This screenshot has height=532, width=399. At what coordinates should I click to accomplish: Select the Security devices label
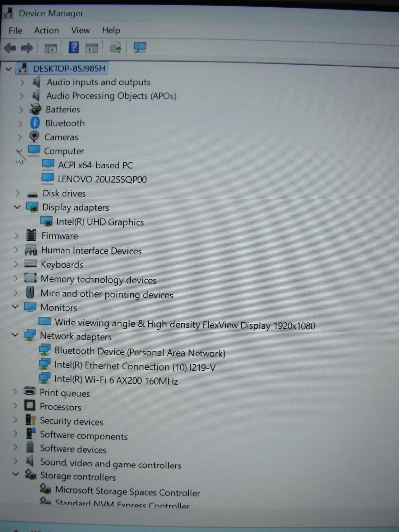pyautogui.click(x=71, y=421)
